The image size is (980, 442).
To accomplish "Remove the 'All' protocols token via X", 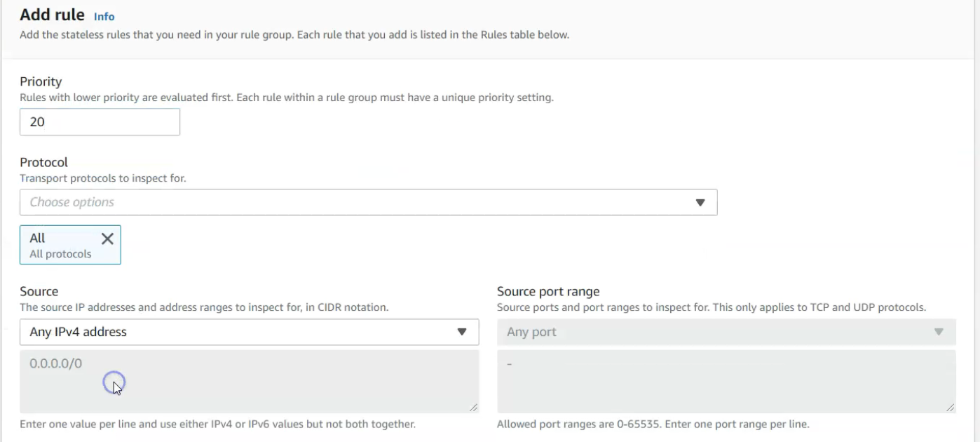I will tap(107, 239).
